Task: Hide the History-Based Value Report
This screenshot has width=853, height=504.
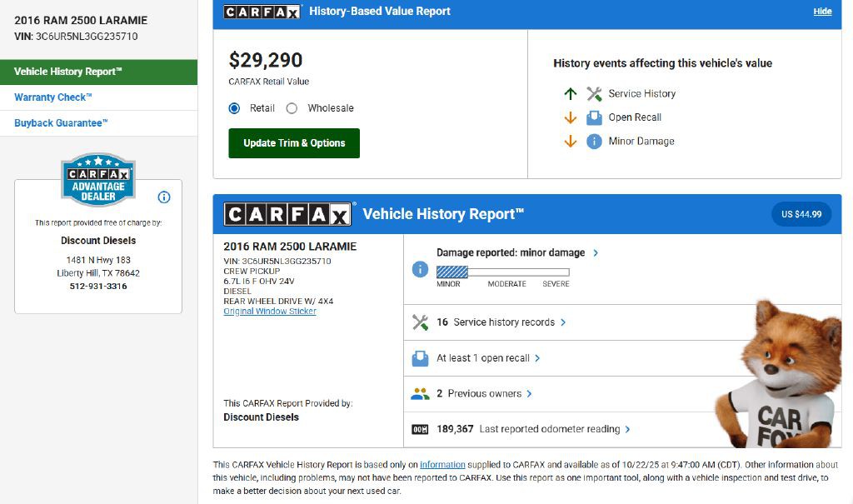Action: [x=822, y=12]
